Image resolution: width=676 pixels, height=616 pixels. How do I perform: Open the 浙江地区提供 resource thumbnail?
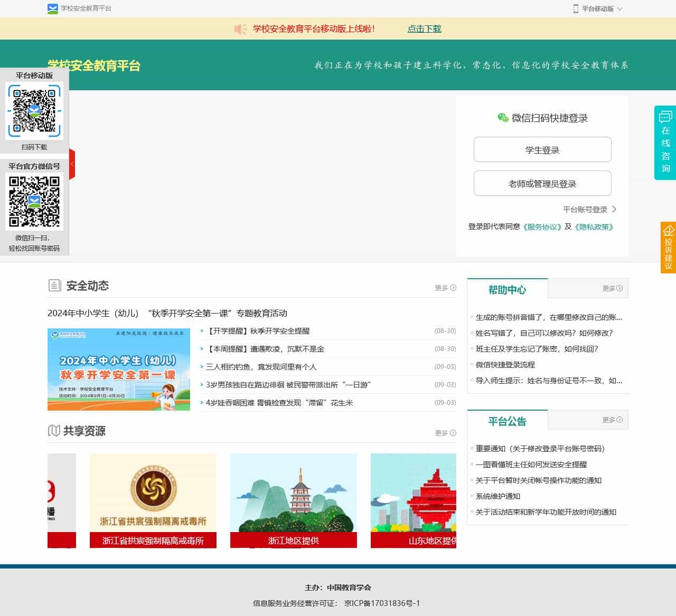pos(293,500)
